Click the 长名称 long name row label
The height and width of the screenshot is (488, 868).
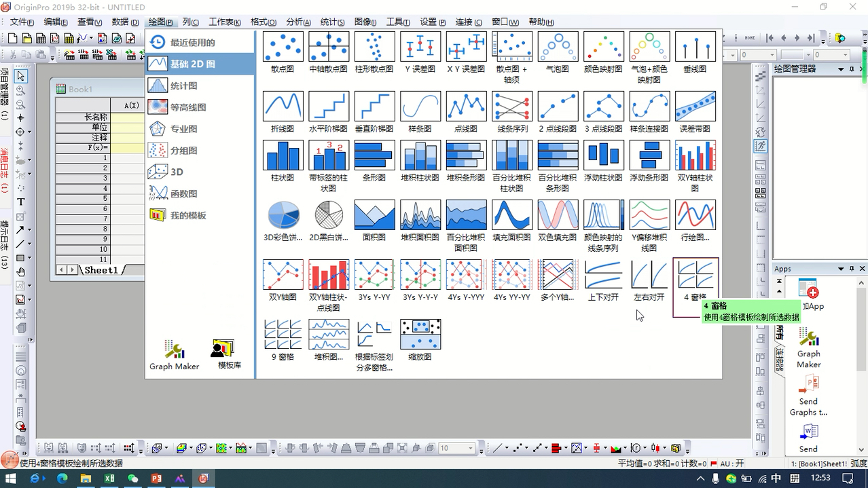[83, 117]
